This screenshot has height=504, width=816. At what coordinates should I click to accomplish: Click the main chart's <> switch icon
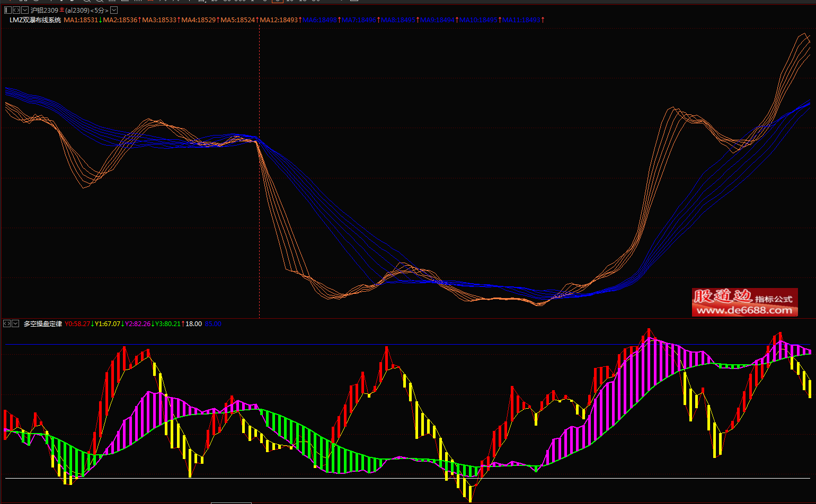(16, 10)
